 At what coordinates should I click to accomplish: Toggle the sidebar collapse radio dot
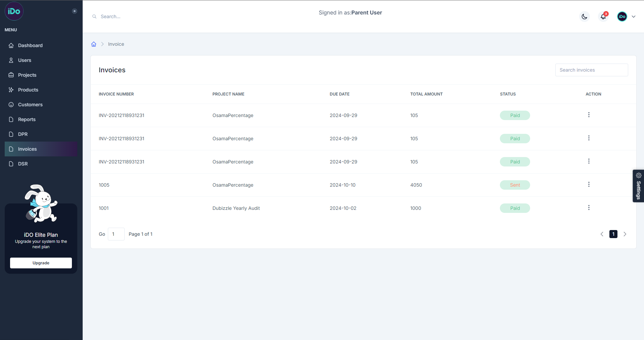tap(75, 11)
